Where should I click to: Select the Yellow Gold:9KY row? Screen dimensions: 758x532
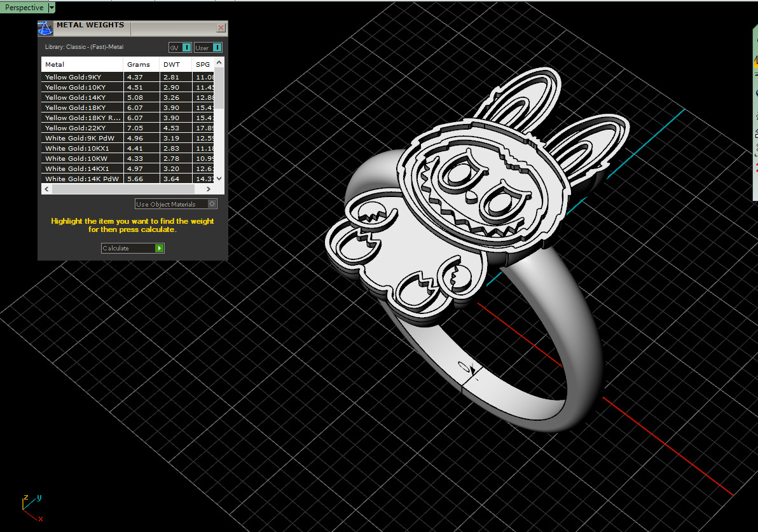pos(128,77)
